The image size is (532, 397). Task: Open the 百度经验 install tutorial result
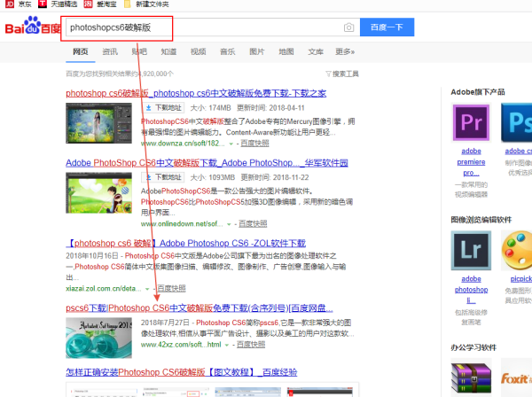tap(182, 372)
